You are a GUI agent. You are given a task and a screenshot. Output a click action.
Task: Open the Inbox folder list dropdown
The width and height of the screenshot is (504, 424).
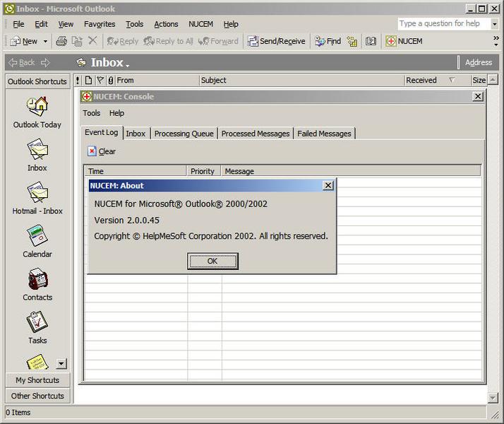click(x=128, y=66)
